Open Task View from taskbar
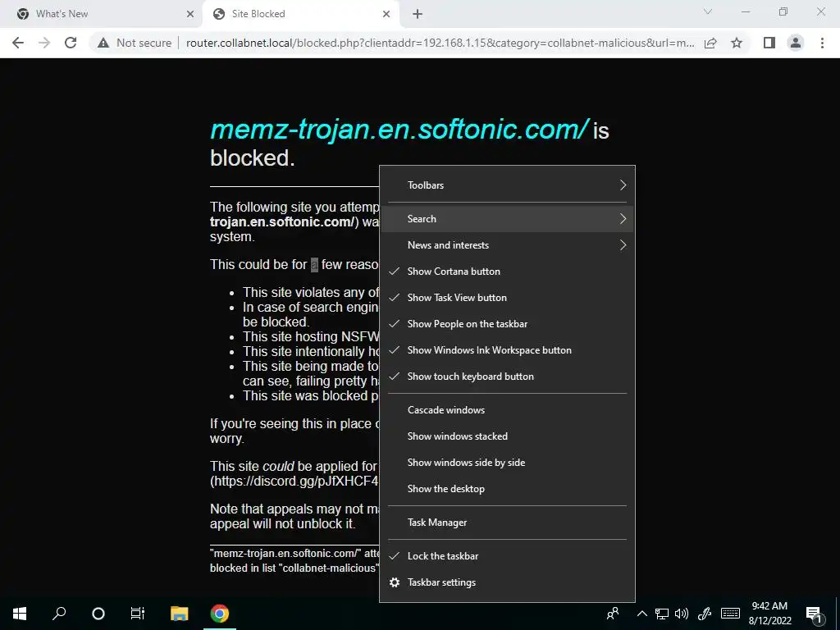Image resolution: width=840 pixels, height=630 pixels. pos(138,614)
